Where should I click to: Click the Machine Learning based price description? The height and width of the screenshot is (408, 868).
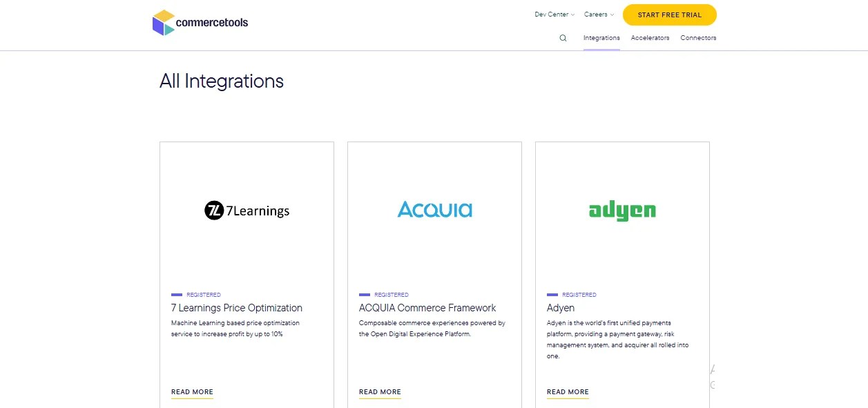(235, 329)
